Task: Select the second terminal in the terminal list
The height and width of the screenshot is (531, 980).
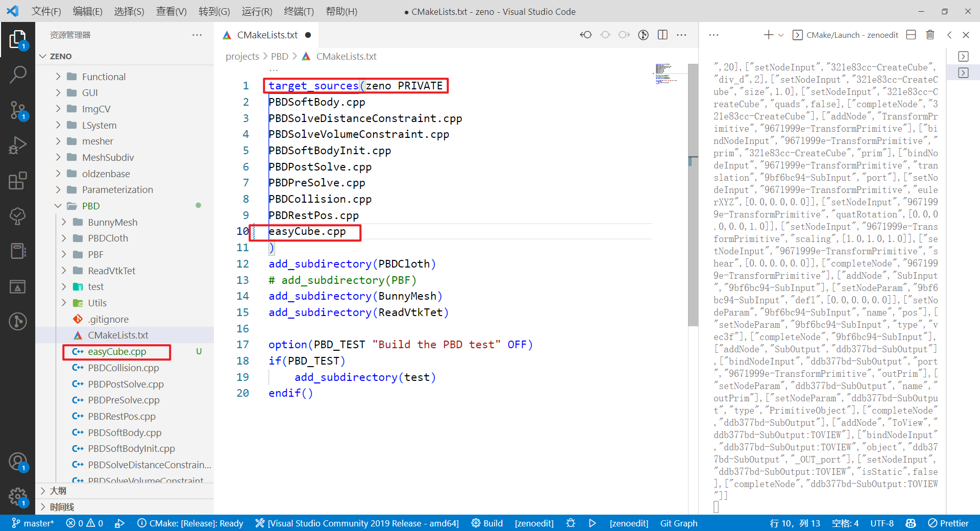Action: [x=963, y=73]
